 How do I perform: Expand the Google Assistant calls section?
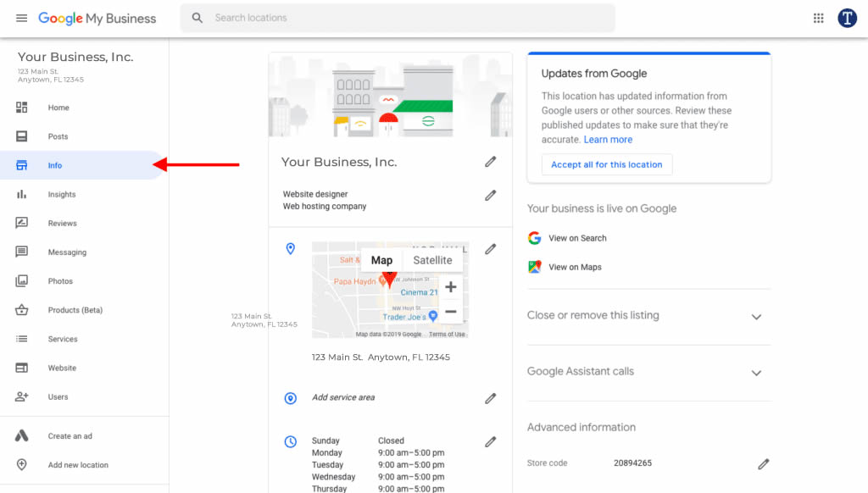coord(756,373)
